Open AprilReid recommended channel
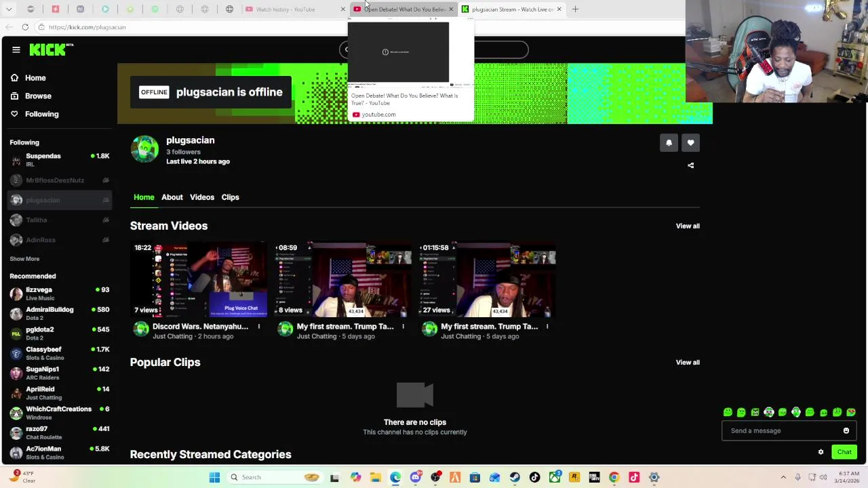 coord(59,393)
